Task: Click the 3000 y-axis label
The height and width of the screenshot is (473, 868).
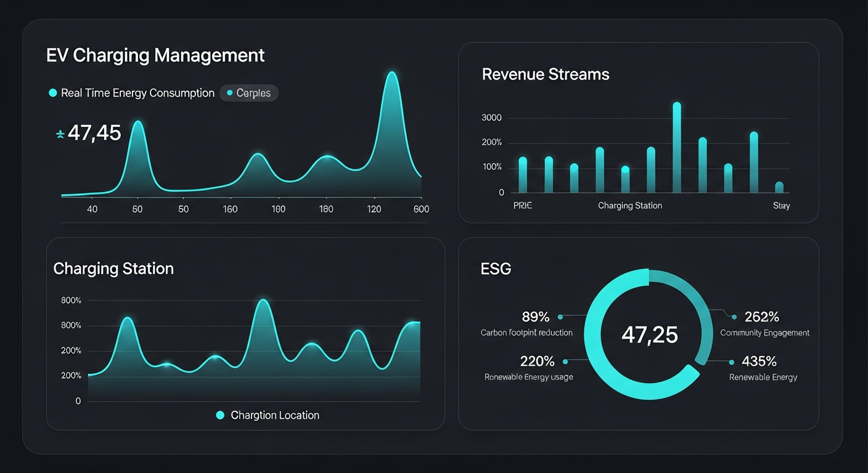Action: pos(492,118)
